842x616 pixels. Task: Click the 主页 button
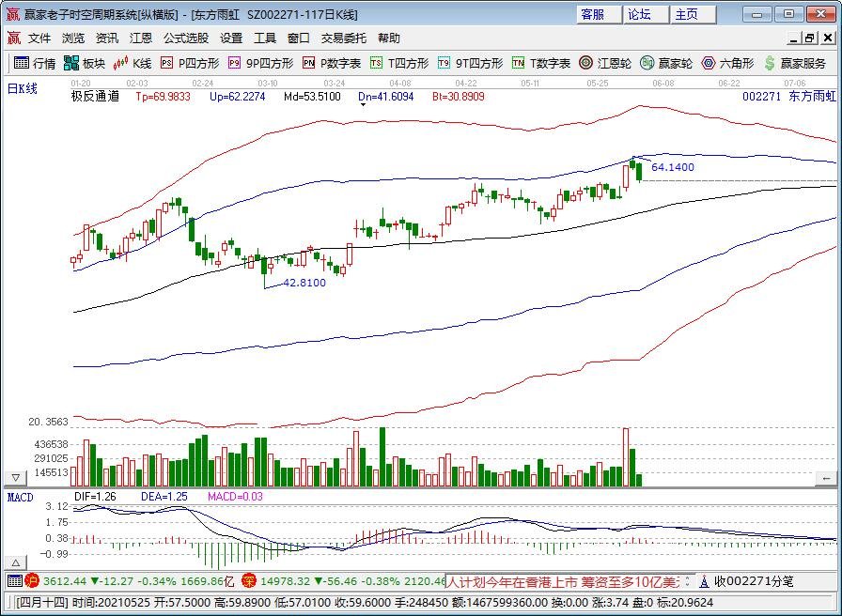pyautogui.click(x=693, y=14)
